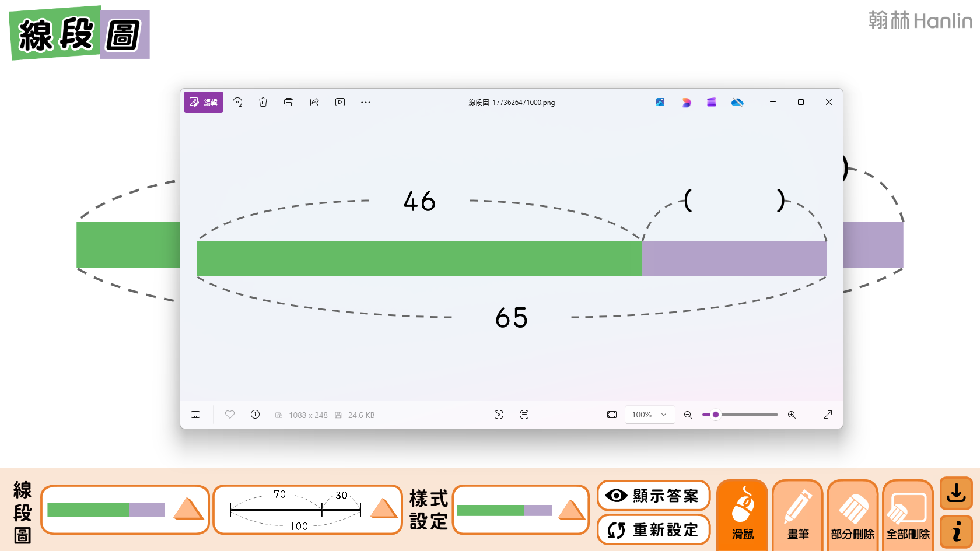The width and height of the screenshot is (980, 551).
Task: Toggle the filmstrip view icon
Action: tap(195, 415)
